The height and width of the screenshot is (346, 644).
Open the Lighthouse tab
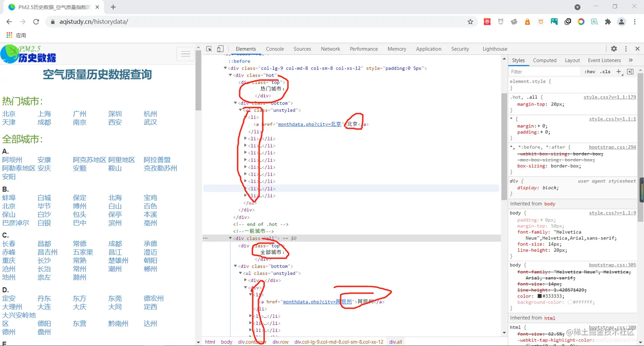click(x=495, y=49)
